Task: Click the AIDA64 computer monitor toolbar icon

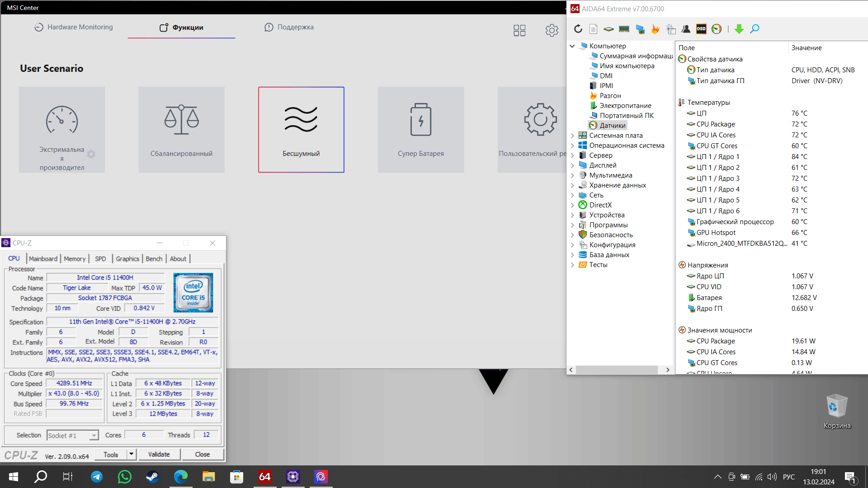Action: pyautogui.click(x=640, y=29)
